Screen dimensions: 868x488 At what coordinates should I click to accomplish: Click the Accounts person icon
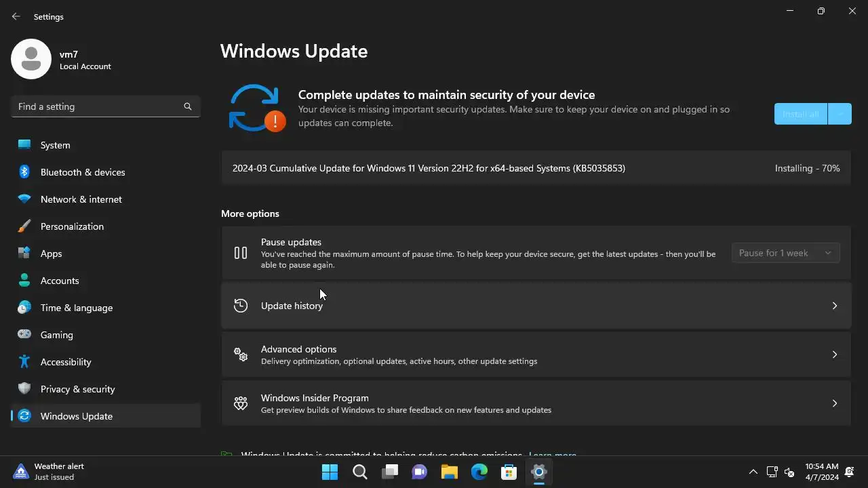click(24, 281)
